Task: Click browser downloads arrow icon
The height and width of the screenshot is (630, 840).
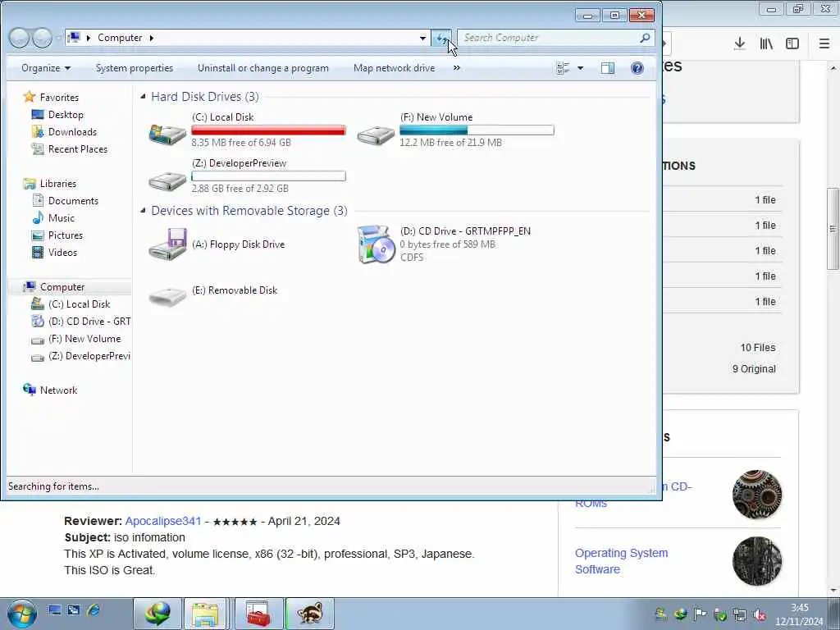Action: (x=740, y=43)
